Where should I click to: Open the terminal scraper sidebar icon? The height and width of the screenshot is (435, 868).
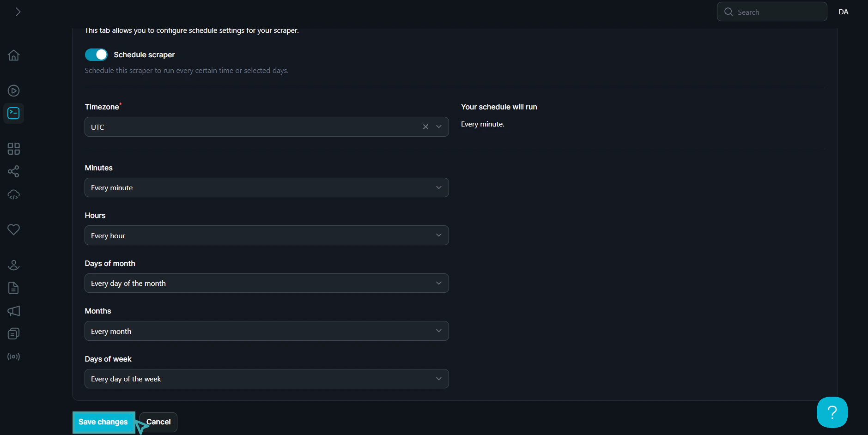pyautogui.click(x=13, y=113)
